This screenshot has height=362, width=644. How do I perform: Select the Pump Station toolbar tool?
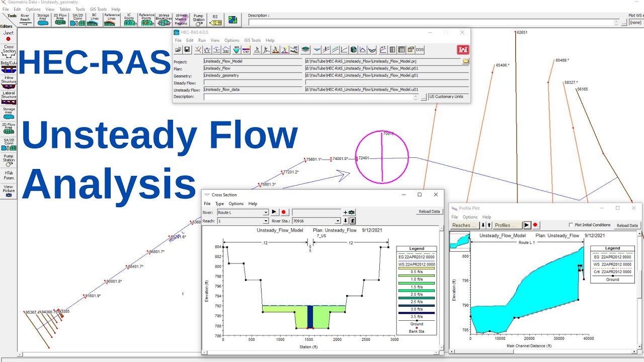pyautogui.click(x=199, y=20)
